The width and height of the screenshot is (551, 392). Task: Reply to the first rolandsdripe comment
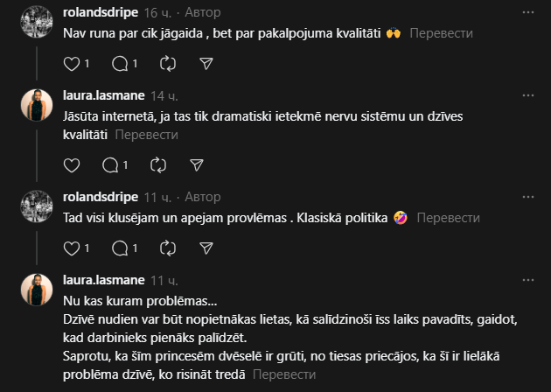pos(119,63)
